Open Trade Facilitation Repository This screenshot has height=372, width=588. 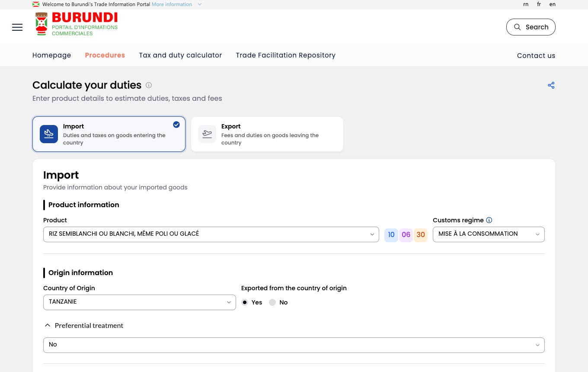[x=286, y=55]
